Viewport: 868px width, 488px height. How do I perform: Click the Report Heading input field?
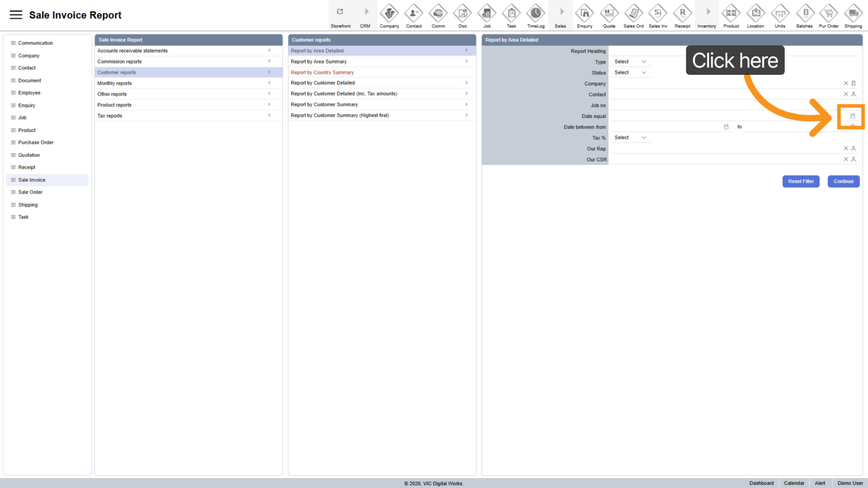[734, 51]
